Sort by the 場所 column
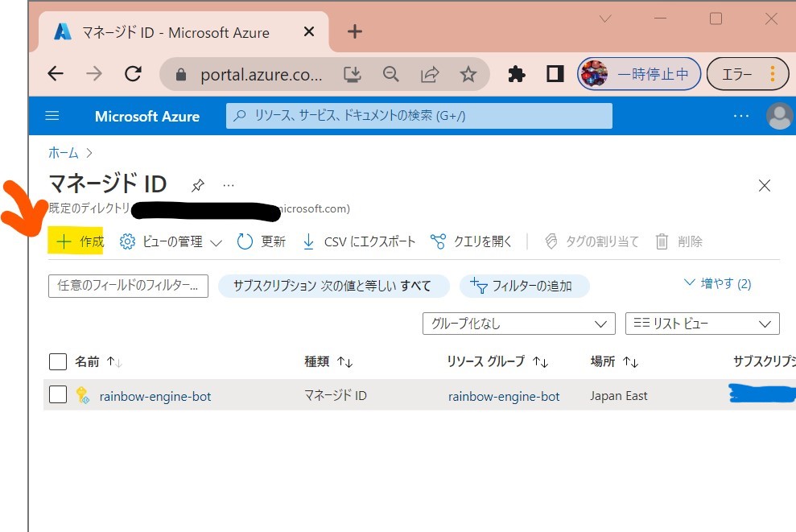796x532 pixels. [x=614, y=361]
